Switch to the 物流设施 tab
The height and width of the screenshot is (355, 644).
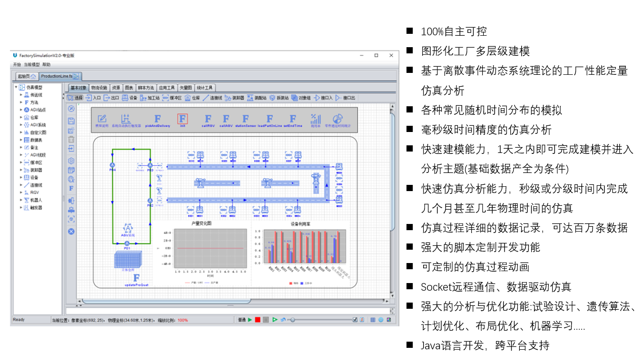[99, 88]
